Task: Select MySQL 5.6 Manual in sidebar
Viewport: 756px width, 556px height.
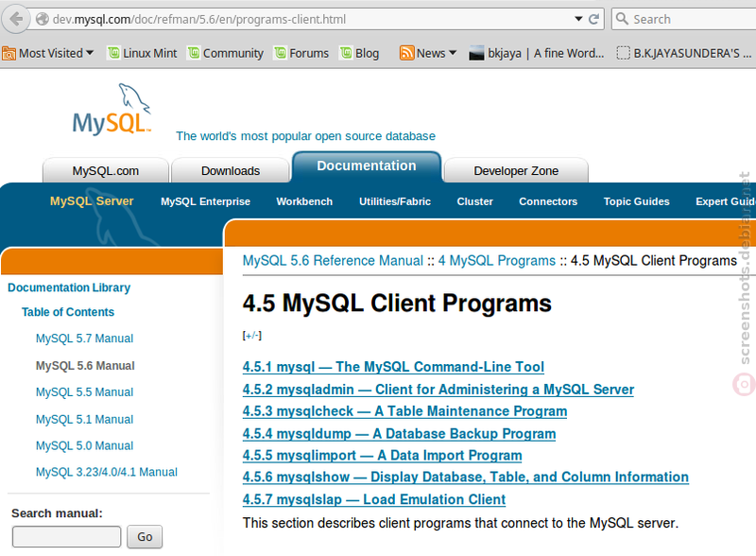Action: (x=85, y=366)
